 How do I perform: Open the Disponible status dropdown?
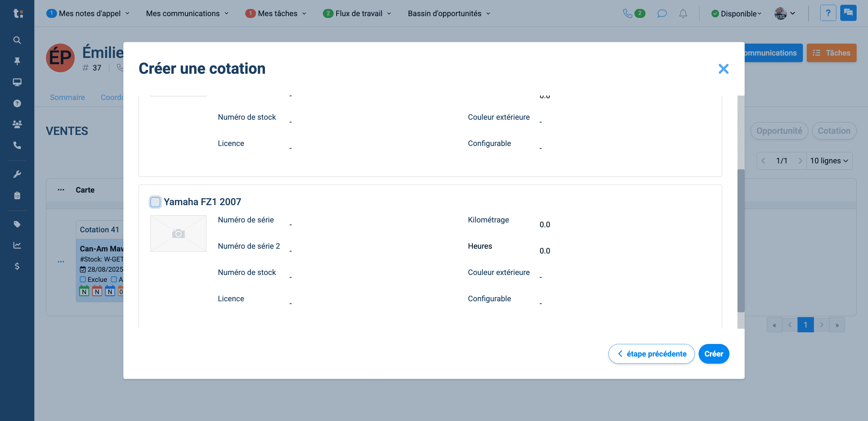coord(736,13)
